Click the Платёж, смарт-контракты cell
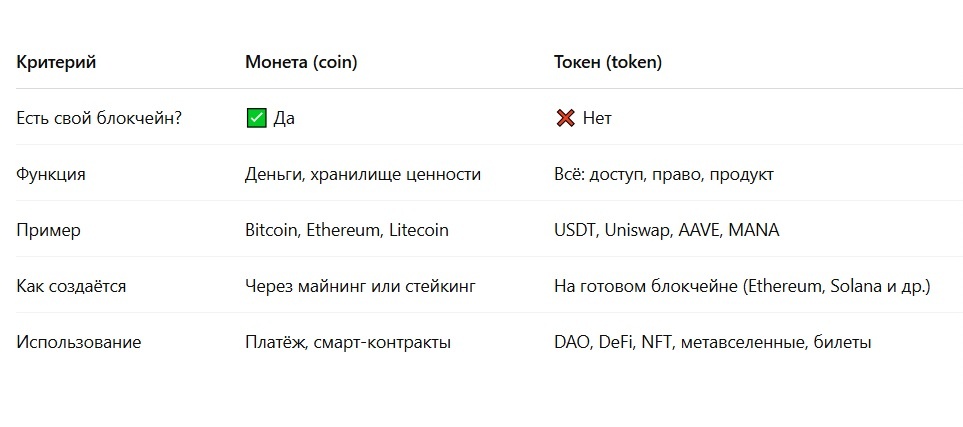This screenshot has height=427, width=963. (348, 342)
